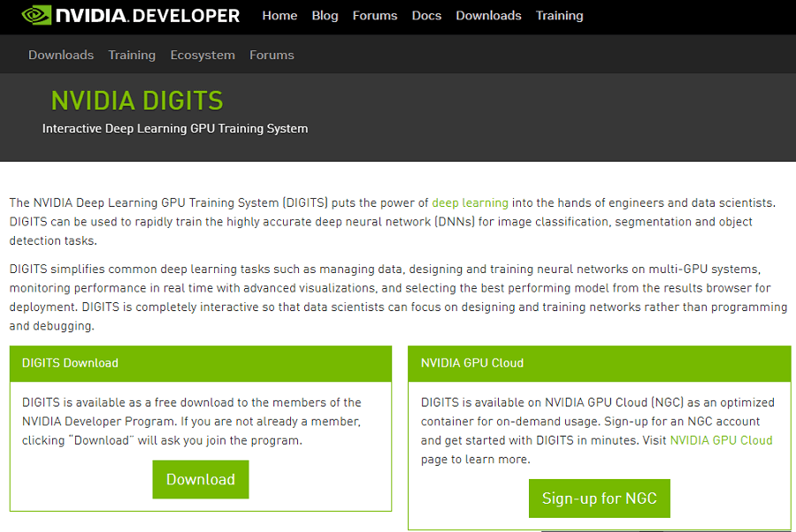The image size is (796, 532).
Task: Click the NVIDIA GPU Cloud card header
Action: point(600,363)
